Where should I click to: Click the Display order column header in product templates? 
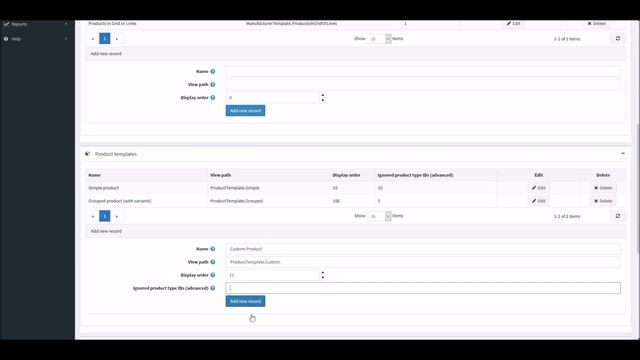pos(346,175)
